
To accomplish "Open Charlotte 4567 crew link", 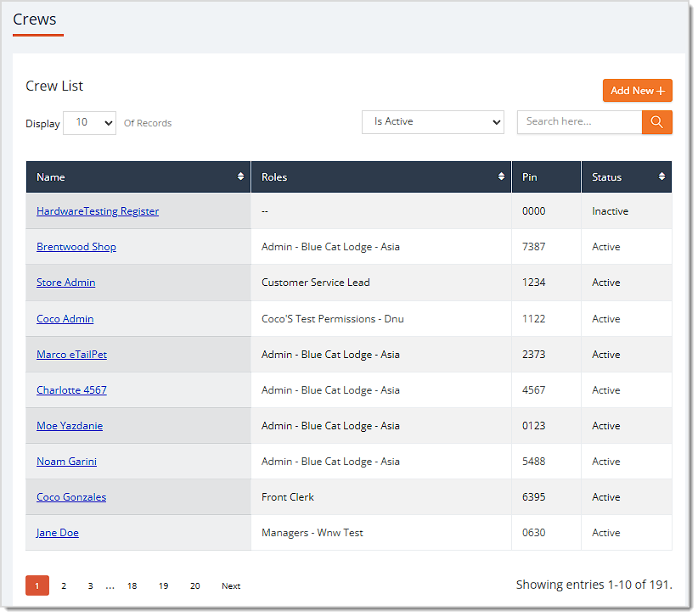I will (x=71, y=390).
